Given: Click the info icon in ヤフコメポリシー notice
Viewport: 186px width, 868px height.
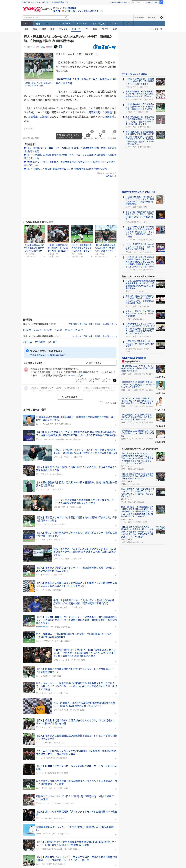Looking at the screenshot, I should 27,351.
